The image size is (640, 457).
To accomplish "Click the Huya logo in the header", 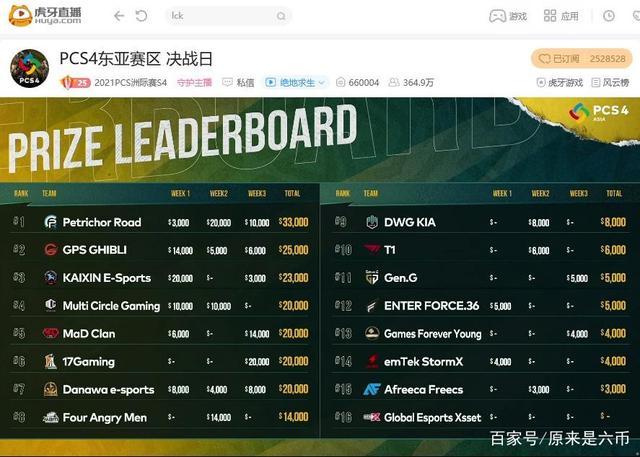I will tap(45, 15).
